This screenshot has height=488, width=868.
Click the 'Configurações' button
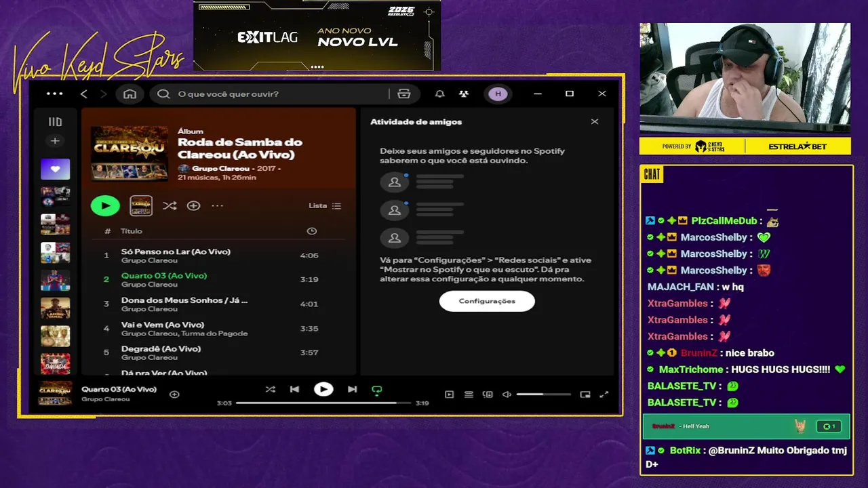(x=487, y=301)
